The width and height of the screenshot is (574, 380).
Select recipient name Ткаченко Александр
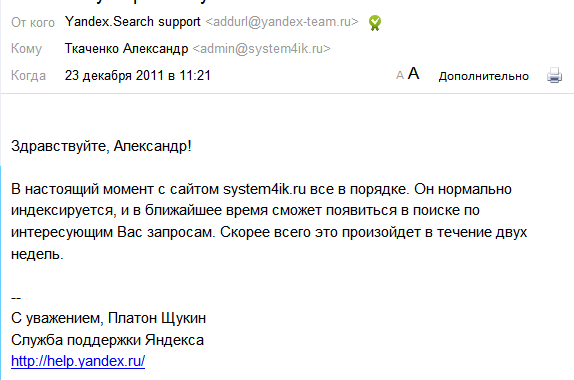coord(126,48)
